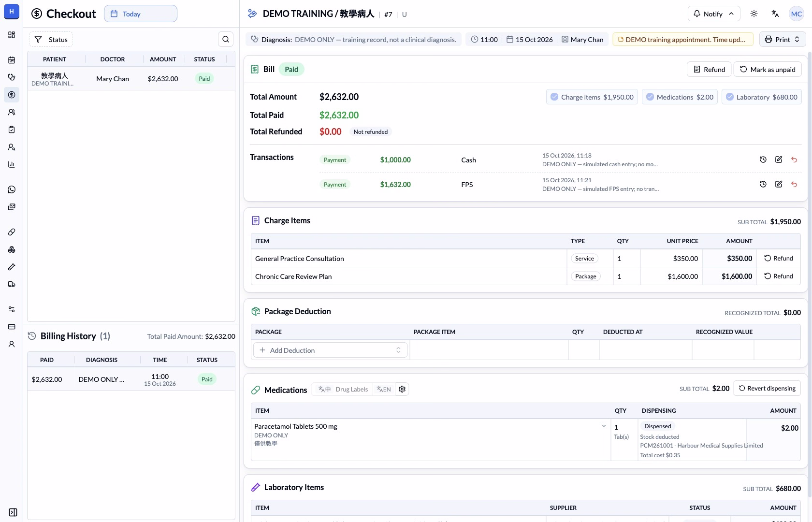Click Revert dispensing
812x522 pixels.
(x=767, y=388)
